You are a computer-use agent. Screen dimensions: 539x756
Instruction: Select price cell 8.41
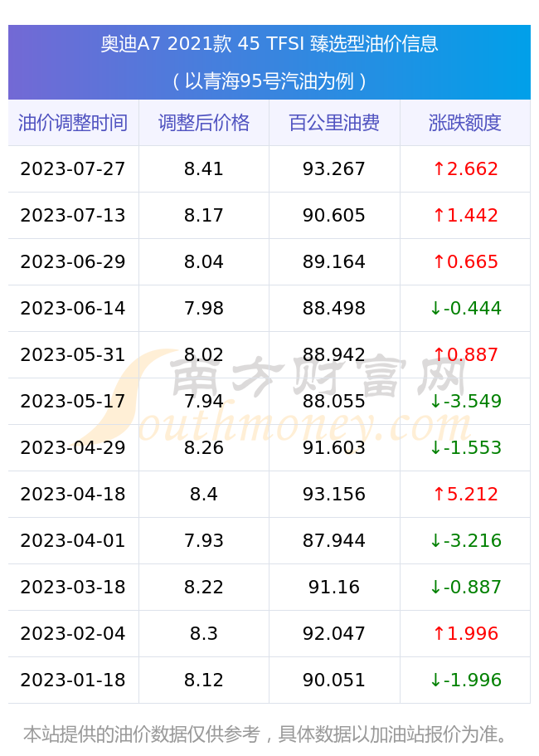pyautogui.click(x=204, y=168)
